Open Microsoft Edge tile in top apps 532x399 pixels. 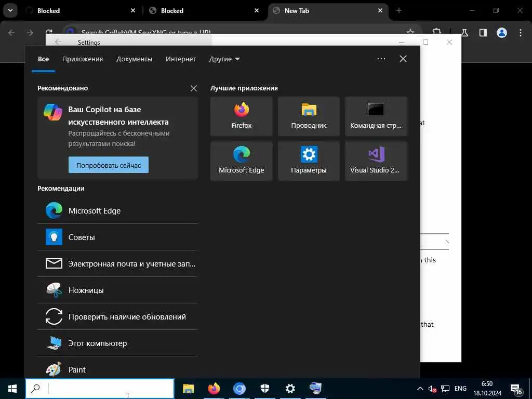pos(241,161)
